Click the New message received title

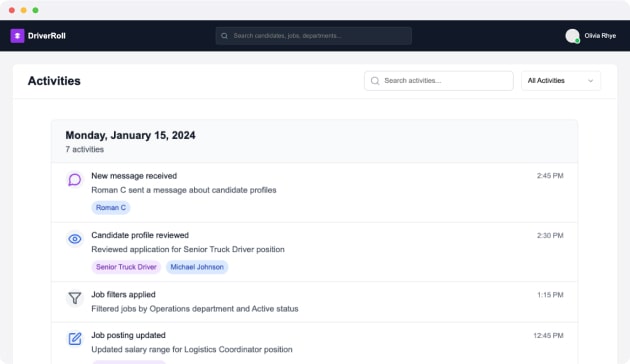pos(134,176)
